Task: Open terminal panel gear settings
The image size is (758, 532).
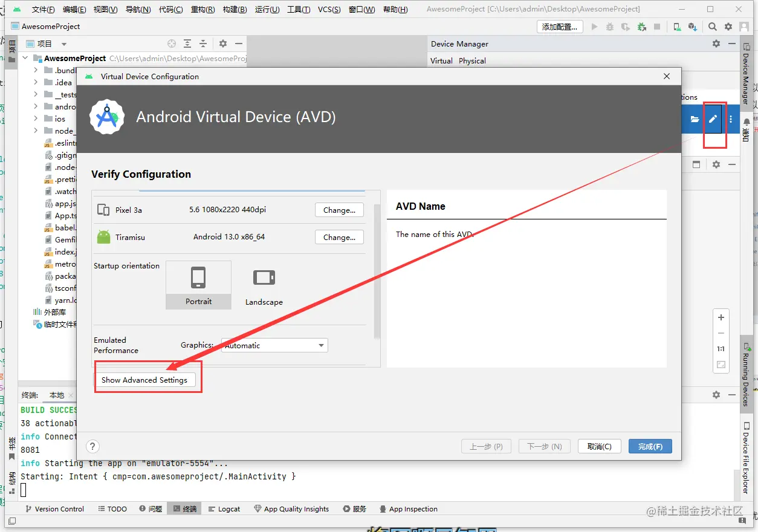Action: 716,395
